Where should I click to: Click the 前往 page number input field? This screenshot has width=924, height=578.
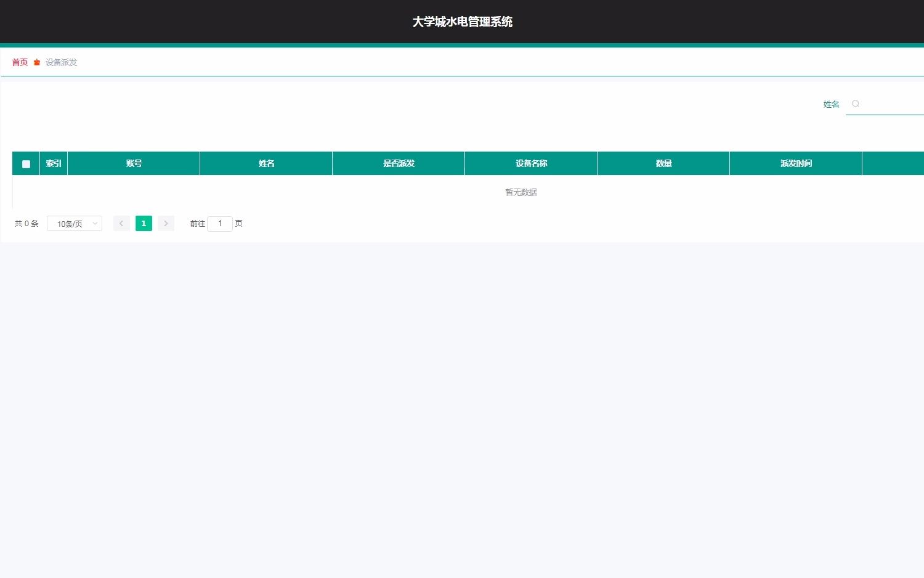pos(220,223)
